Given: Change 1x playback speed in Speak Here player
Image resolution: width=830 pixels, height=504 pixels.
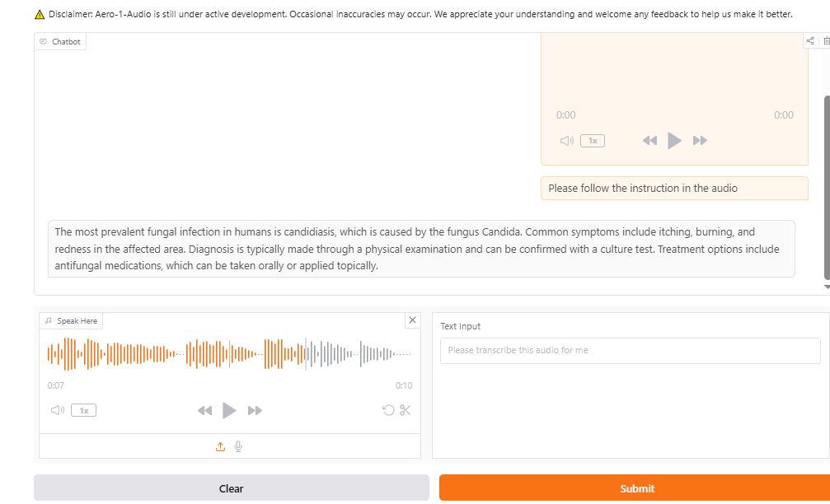Looking at the screenshot, I should 83,410.
